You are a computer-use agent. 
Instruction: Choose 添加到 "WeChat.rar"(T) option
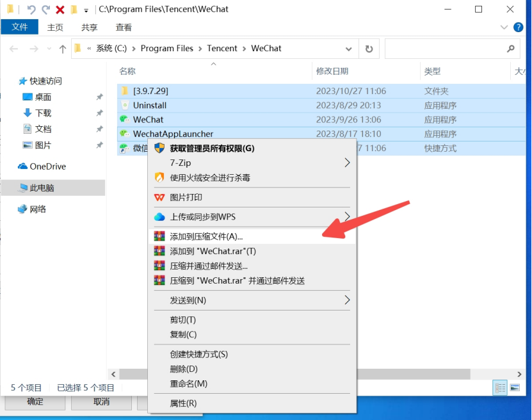[252, 251]
